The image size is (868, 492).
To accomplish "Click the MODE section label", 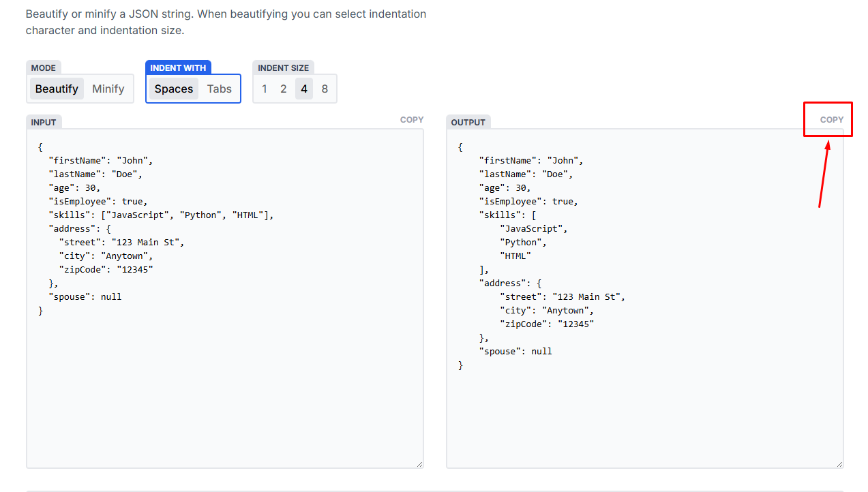I will [x=43, y=67].
